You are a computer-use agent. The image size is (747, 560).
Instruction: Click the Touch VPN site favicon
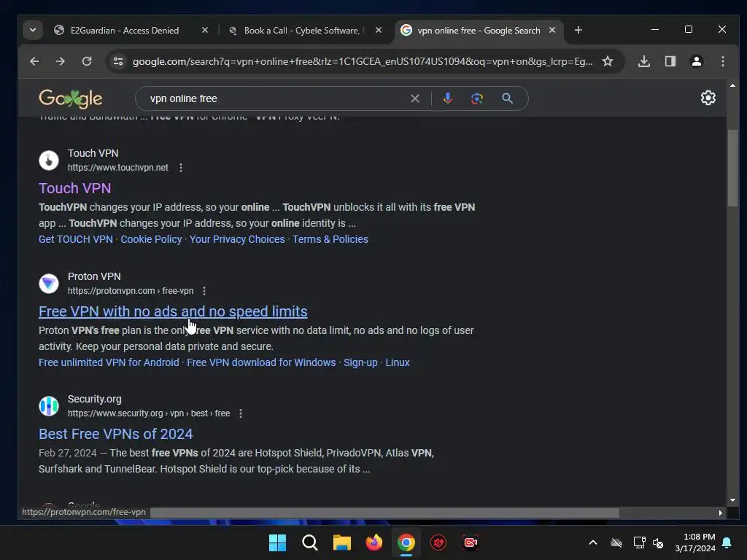[49, 160]
